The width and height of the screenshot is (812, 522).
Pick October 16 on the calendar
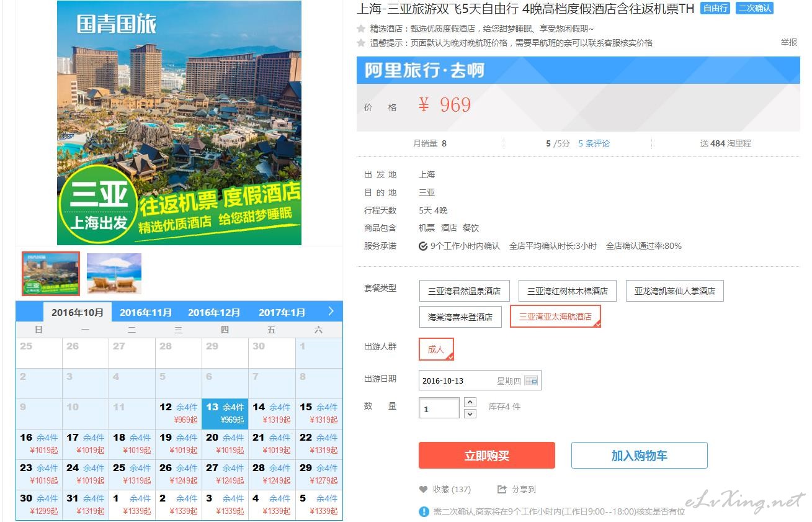tap(39, 444)
